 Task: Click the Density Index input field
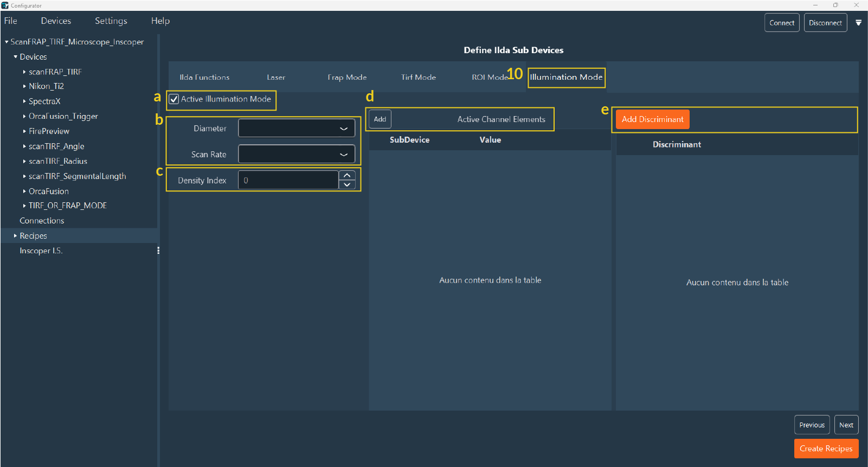(288, 181)
